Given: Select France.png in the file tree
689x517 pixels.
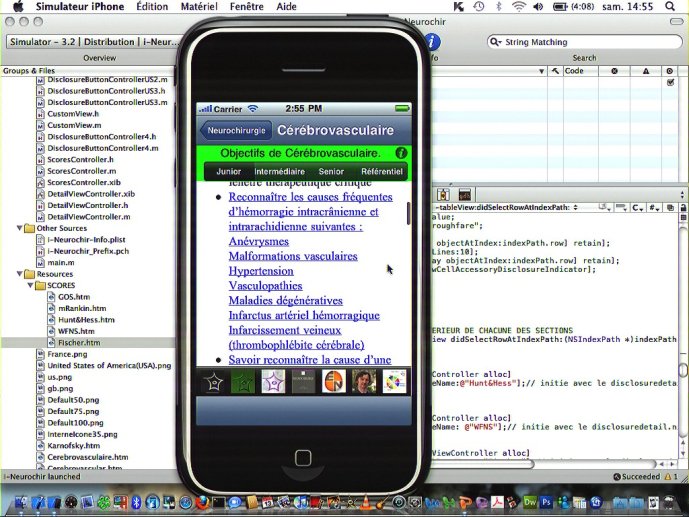Looking at the screenshot, I should coord(67,354).
